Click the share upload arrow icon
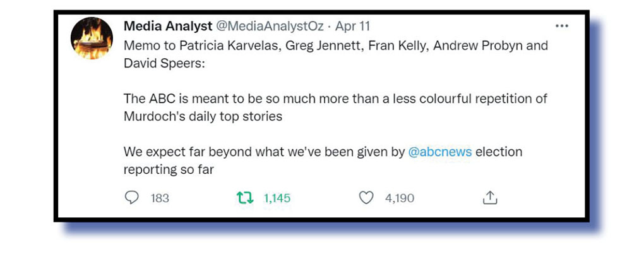Viewport: 644px width, 256px height. 490,198
